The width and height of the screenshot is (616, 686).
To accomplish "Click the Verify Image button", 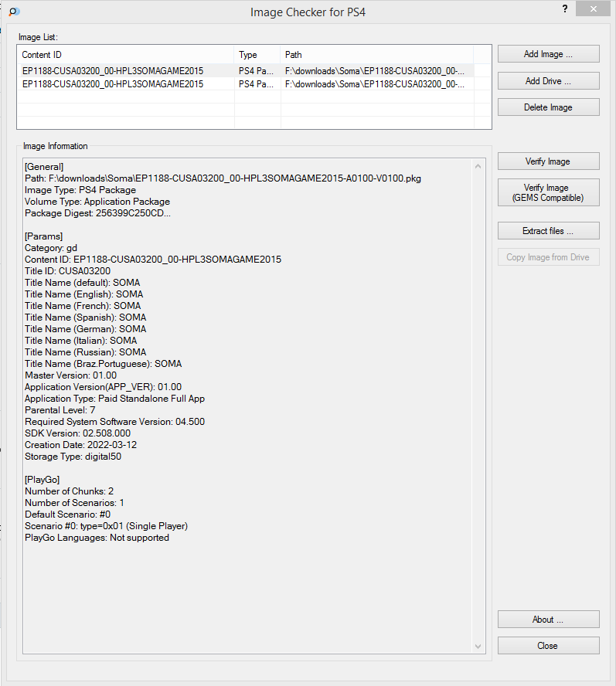I will tap(548, 161).
